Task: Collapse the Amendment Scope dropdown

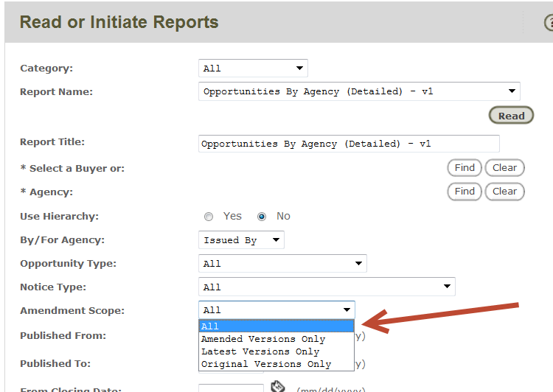Action: click(x=276, y=310)
